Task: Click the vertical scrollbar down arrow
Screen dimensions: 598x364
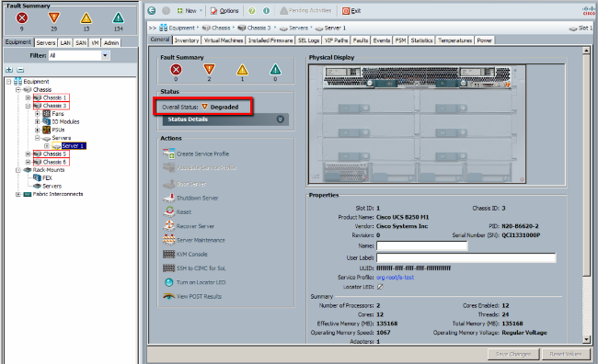Action: click(587, 339)
